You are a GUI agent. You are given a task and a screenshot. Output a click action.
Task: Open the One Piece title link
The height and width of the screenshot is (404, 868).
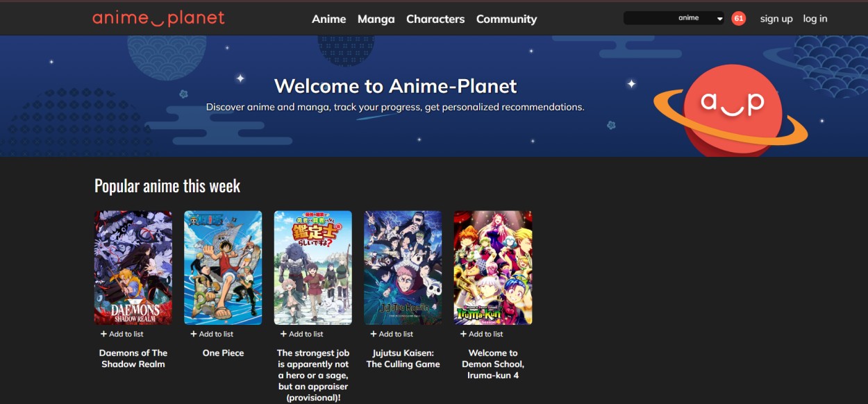point(223,353)
